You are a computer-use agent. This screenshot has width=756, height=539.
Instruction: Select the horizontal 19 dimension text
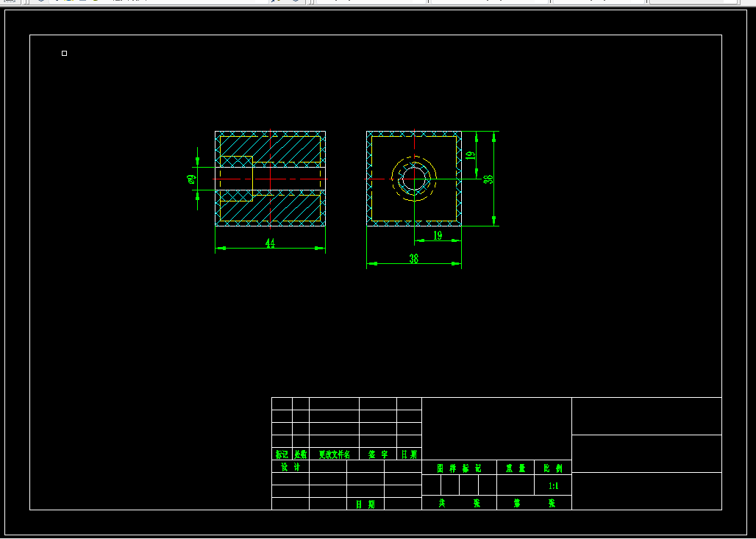click(x=438, y=235)
